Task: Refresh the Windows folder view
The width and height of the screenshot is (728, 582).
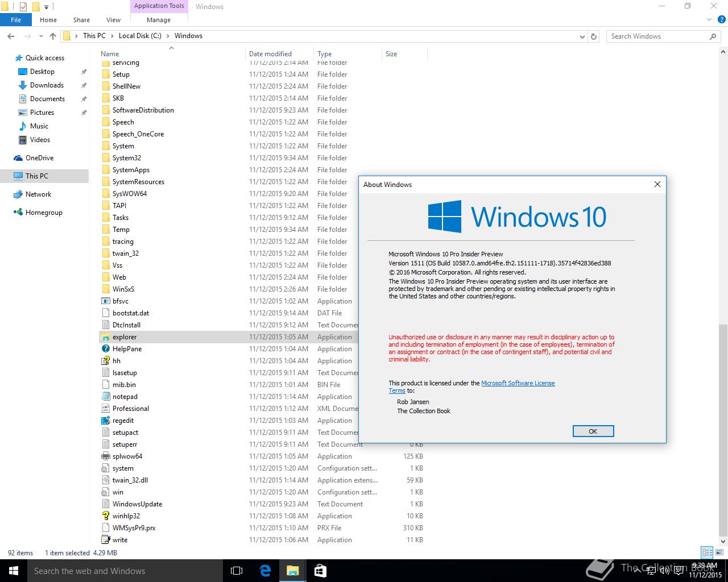Action: click(594, 36)
